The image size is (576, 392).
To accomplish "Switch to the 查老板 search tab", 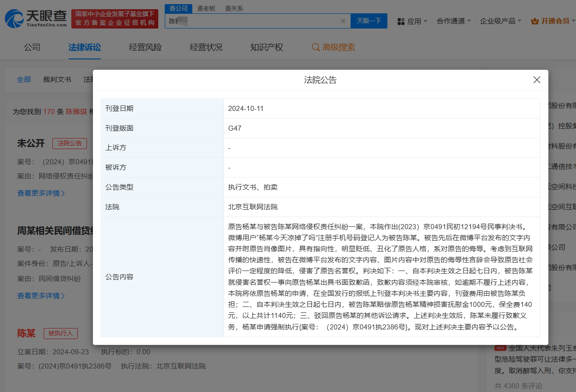I will tap(206, 8).
